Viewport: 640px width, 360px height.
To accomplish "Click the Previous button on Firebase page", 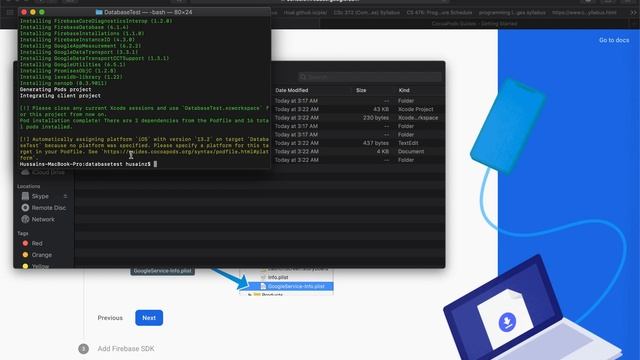I will pyautogui.click(x=110, y=318).
